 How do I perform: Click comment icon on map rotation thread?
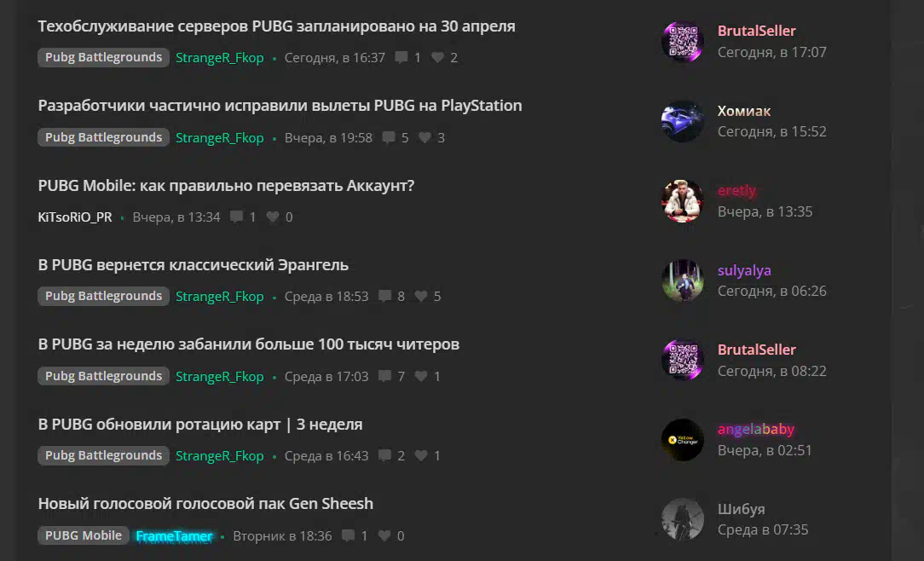coord(384,455)
